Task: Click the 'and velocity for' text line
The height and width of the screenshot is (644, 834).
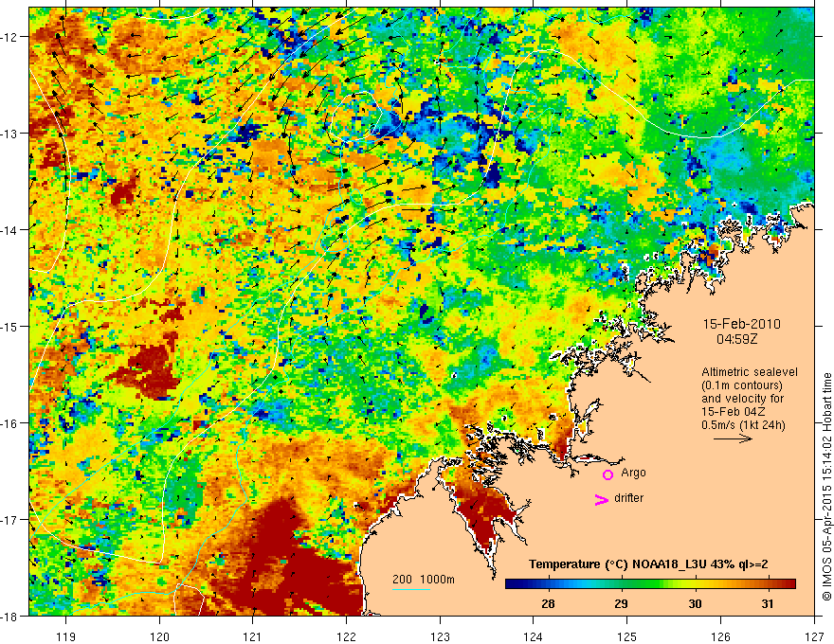Action: pyautogui.click(x=742, y=399)
